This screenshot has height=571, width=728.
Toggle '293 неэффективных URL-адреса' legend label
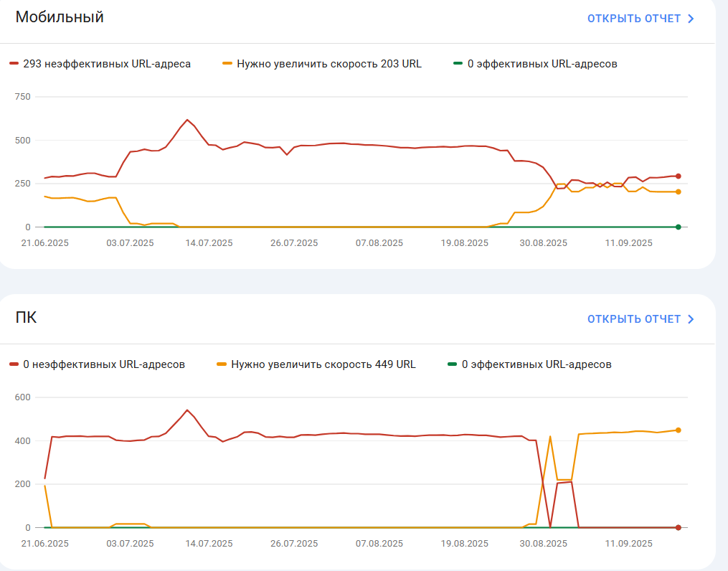tap(107, 64)
